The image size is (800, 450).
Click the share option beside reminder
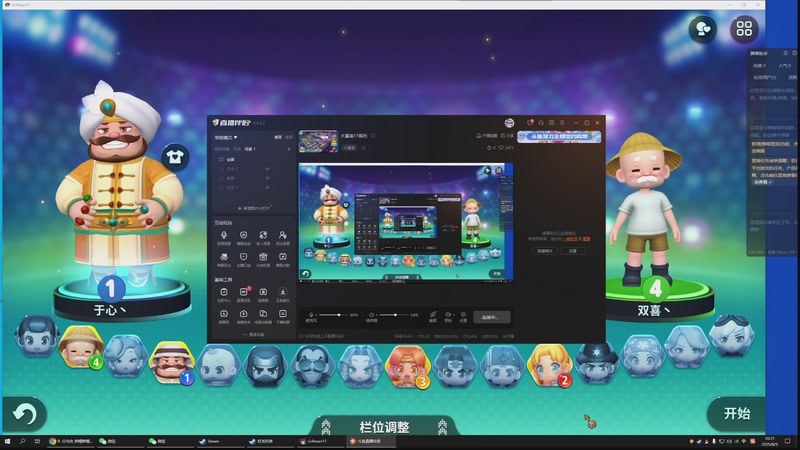[x=507, y=136]
